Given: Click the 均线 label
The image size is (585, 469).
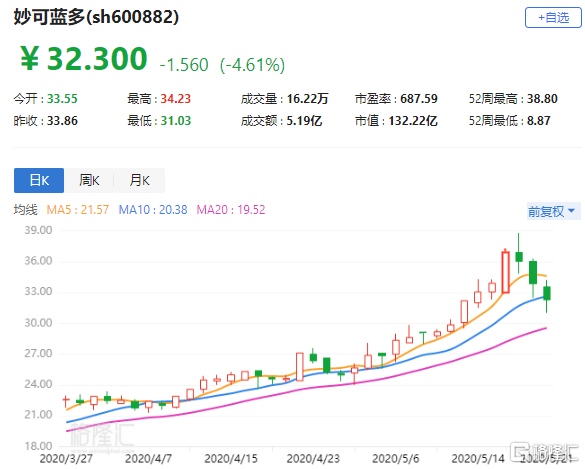Looking at the screenshot, I should tap(26, 210).
